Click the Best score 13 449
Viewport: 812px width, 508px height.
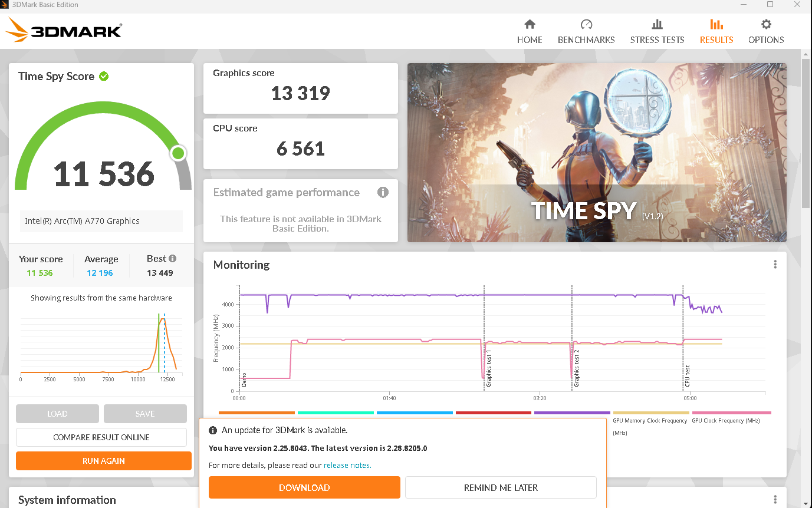point(160,273)
